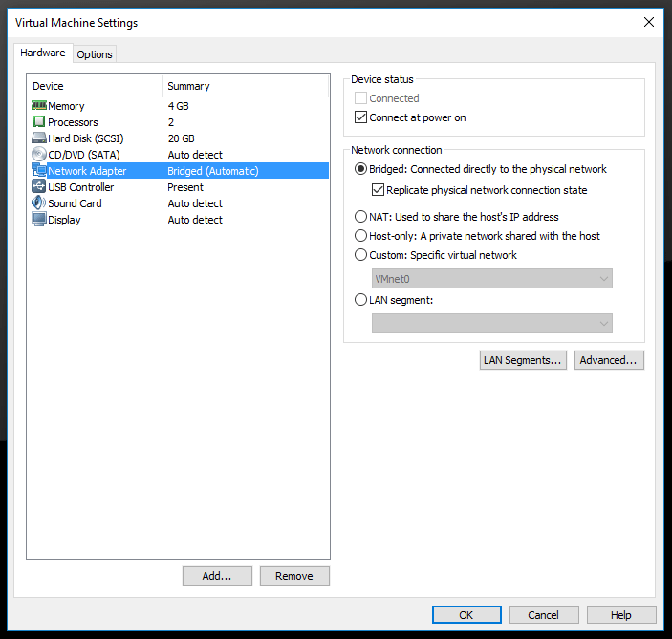The width and height of the screenshot is (672, 639).
Task: Select the Hard Disk (SCSI) icon
Action: coord(39,138)
